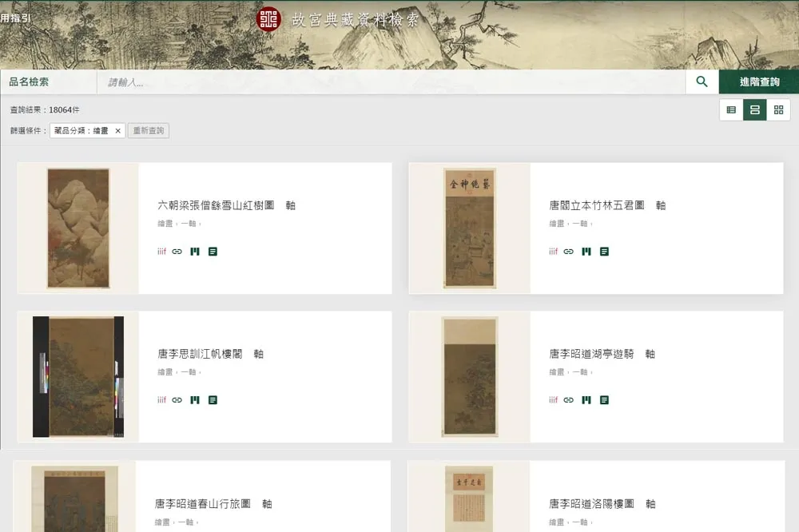Open title 唐李思訓江帆樓閣 軸
This screenshot has height=532, width=799.
coord(210,354)
